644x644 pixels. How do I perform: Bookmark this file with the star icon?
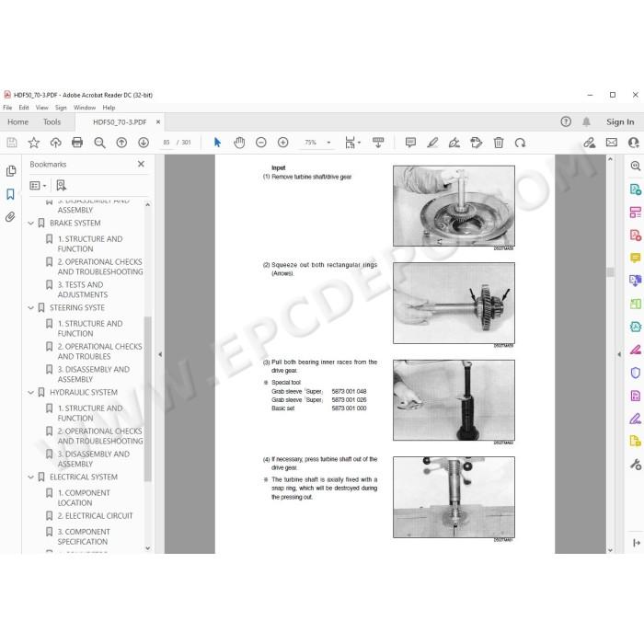point(34,143)
